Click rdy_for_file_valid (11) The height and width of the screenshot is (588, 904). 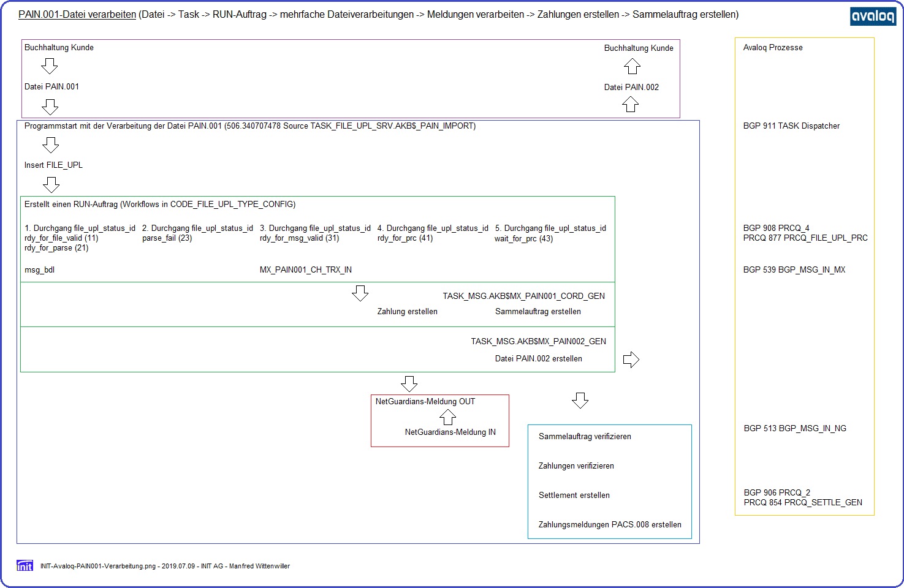(61, 238)
